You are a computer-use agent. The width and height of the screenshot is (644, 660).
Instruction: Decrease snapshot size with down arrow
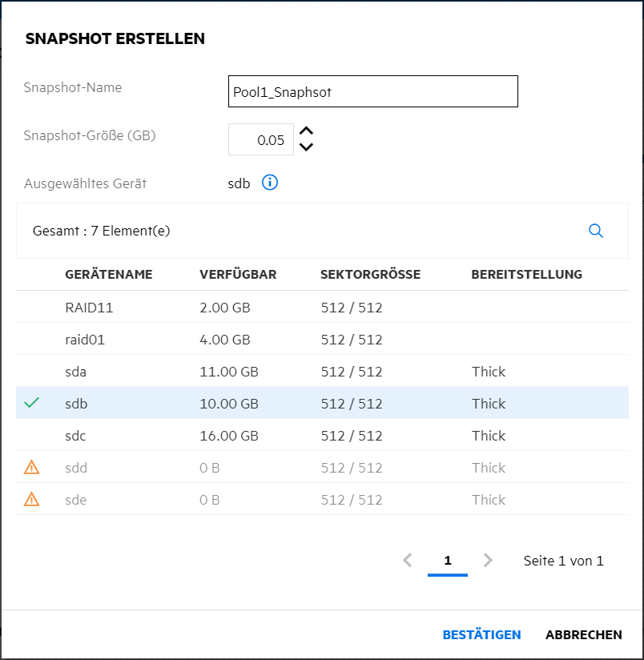[306, 147]
